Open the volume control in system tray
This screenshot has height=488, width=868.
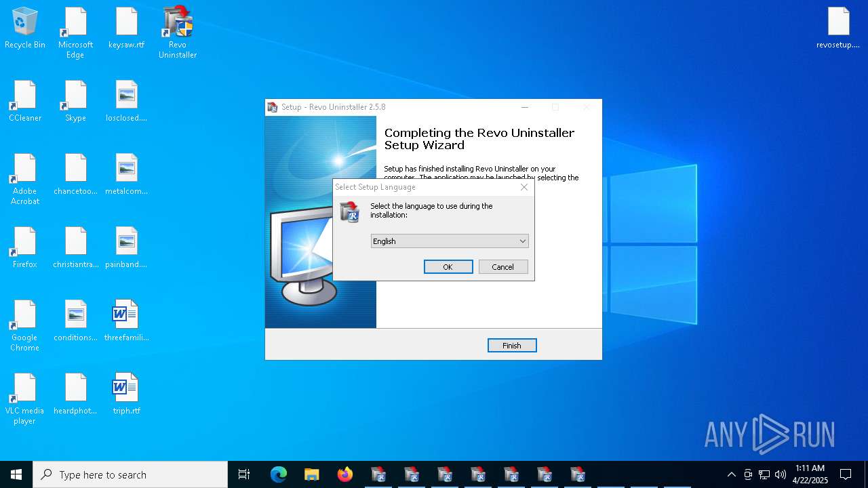coord(781,474)
